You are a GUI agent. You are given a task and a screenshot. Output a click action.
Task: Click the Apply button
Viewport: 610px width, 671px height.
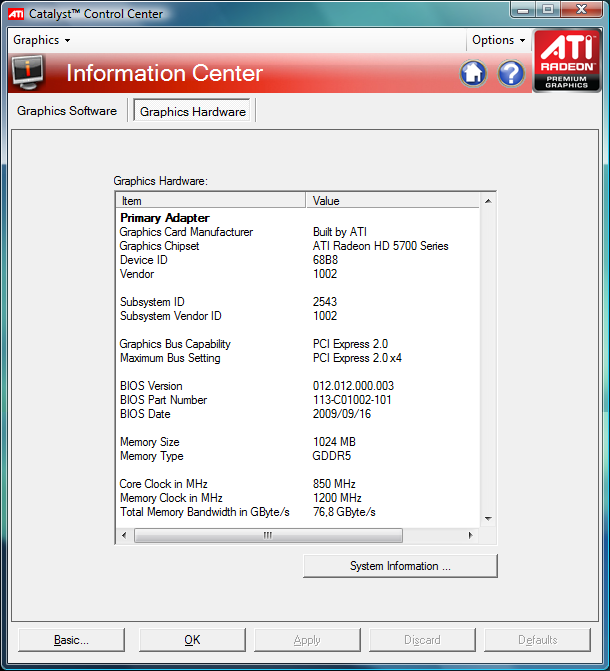pos(307,640)
